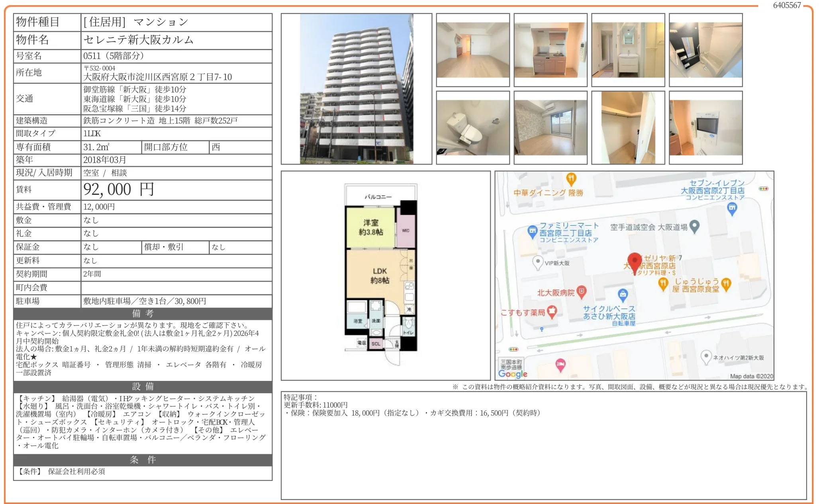Screen dimensions: 819x504
Task: Click the サイクルベースあさひ bicycle shop icon
Action: pos(623,295)
